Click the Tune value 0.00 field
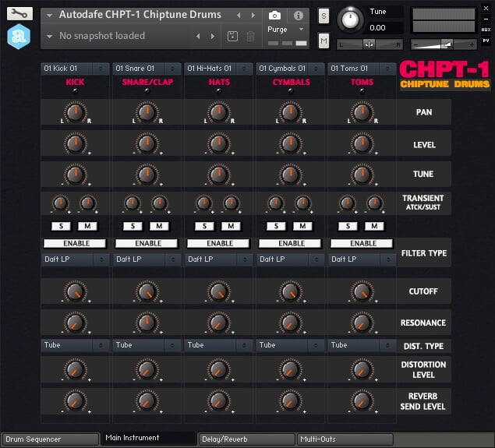Image resolution: width=495 pixels, height=448 pixels. coord(385,28)
